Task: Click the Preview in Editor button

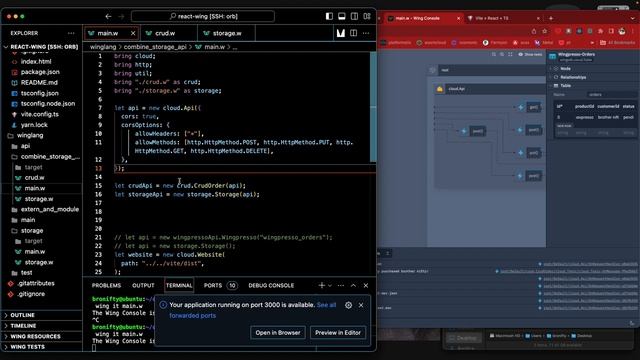Action: pyautogui.click(x=338, y=333)
